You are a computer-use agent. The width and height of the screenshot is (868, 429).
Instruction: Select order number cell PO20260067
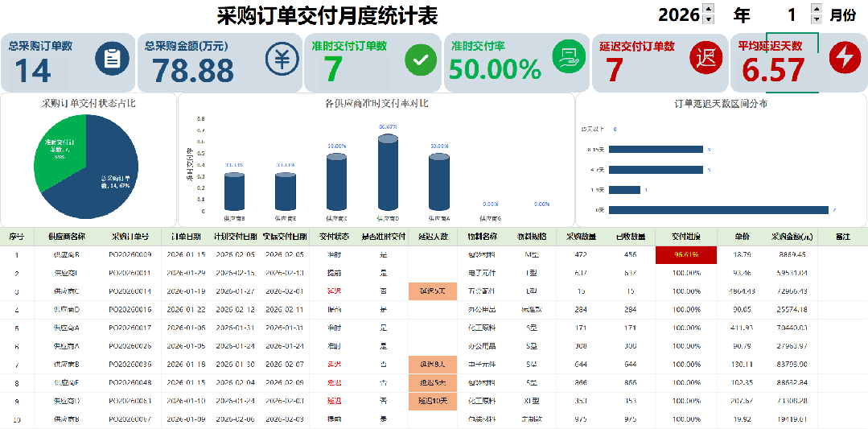click(130, 419)
